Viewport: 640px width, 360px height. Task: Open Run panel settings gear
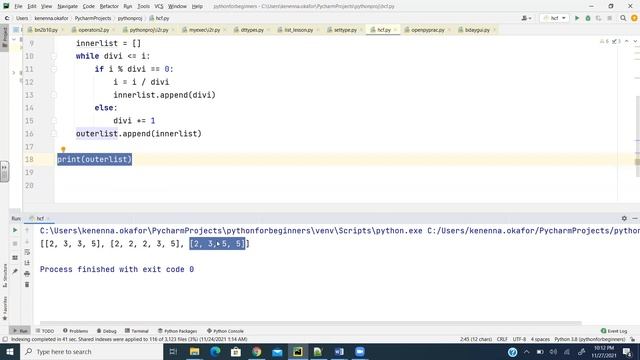point(624,218)
